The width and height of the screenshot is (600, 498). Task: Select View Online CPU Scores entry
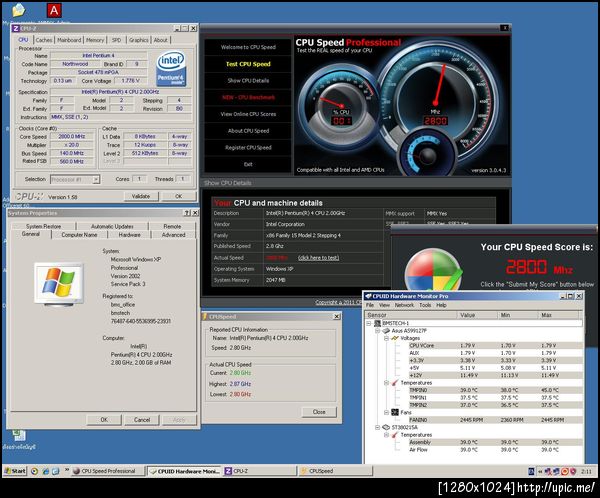248,114
